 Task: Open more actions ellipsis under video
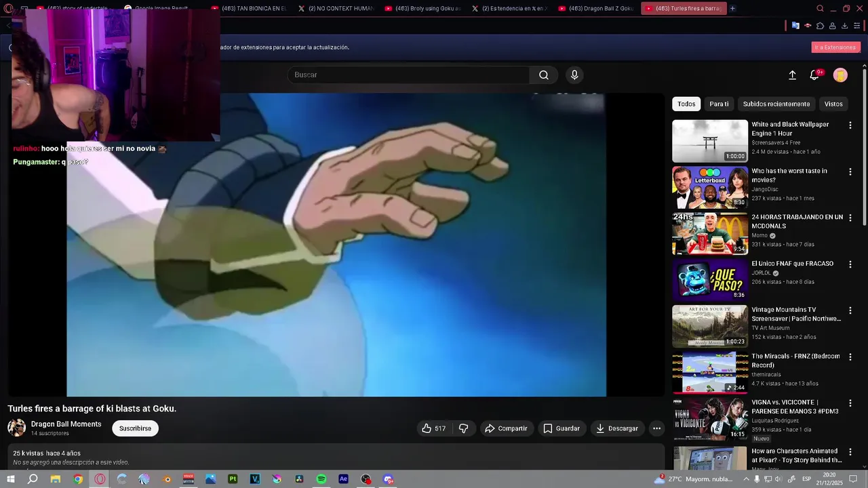656,428
